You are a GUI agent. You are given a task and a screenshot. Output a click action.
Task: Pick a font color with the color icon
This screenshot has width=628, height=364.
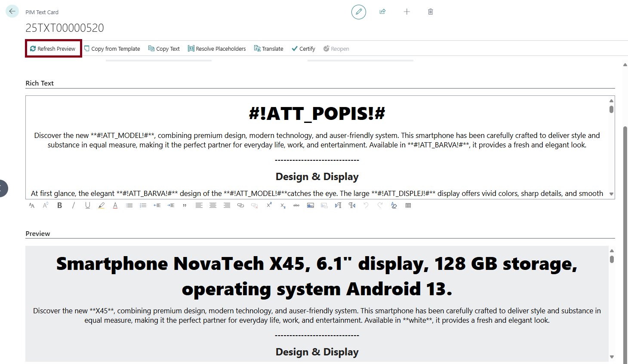coord(115,205)
